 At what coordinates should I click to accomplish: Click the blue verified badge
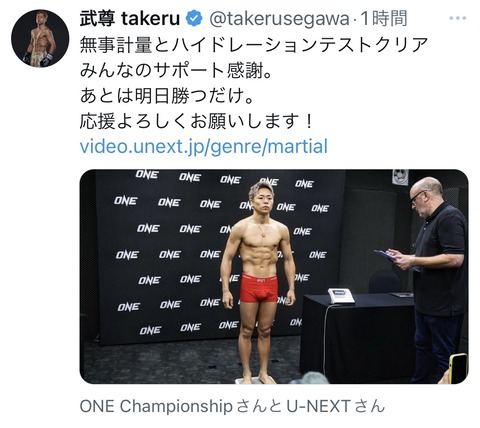point(194,18)
